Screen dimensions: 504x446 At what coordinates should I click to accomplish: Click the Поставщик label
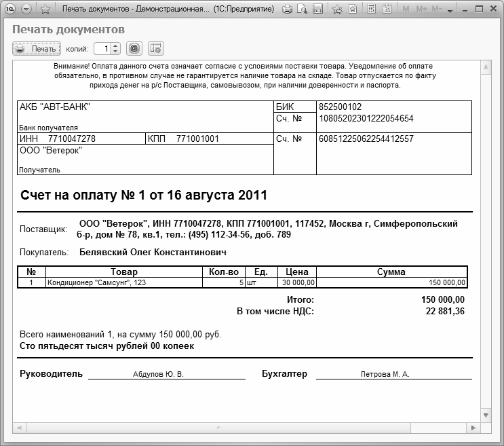coord(43,229)
